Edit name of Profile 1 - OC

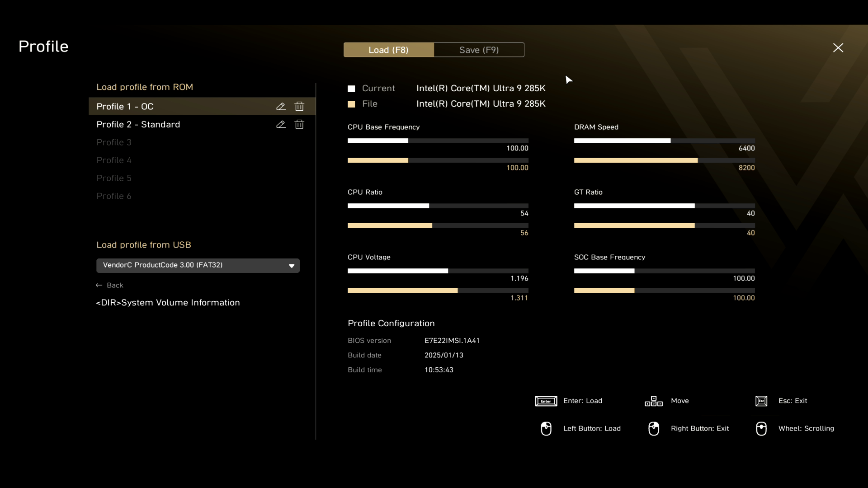281,107
